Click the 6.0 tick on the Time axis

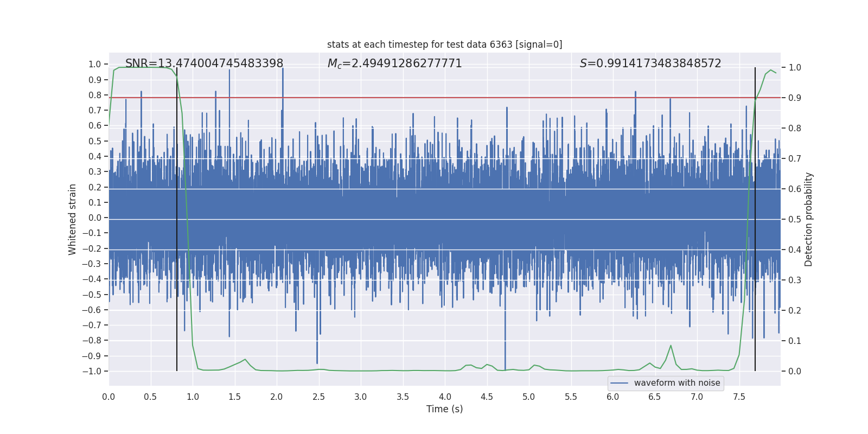click(x=613, y=397)
